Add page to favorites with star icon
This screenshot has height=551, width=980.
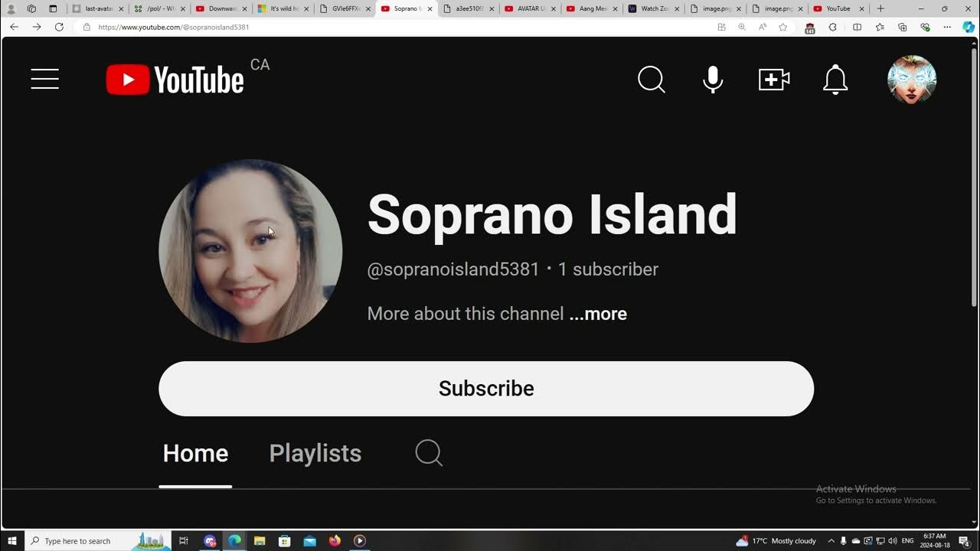click(x=782, y=27)
